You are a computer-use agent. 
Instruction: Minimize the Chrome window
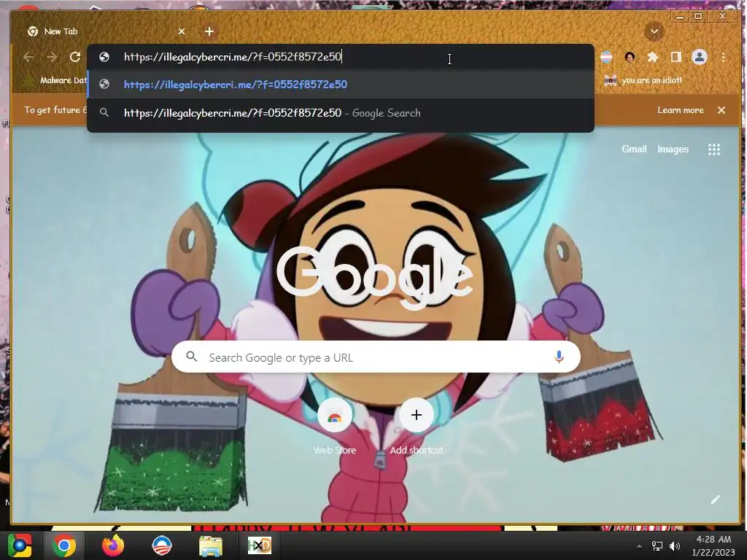[680, 17]
